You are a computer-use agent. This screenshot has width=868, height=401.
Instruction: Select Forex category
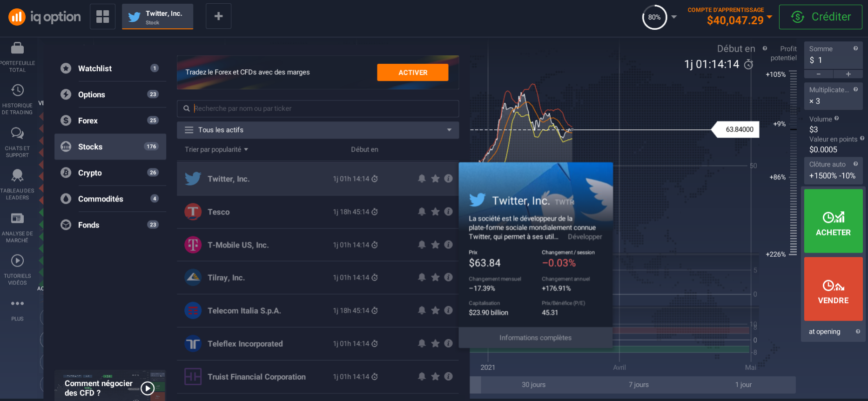[x=110, y=120]
